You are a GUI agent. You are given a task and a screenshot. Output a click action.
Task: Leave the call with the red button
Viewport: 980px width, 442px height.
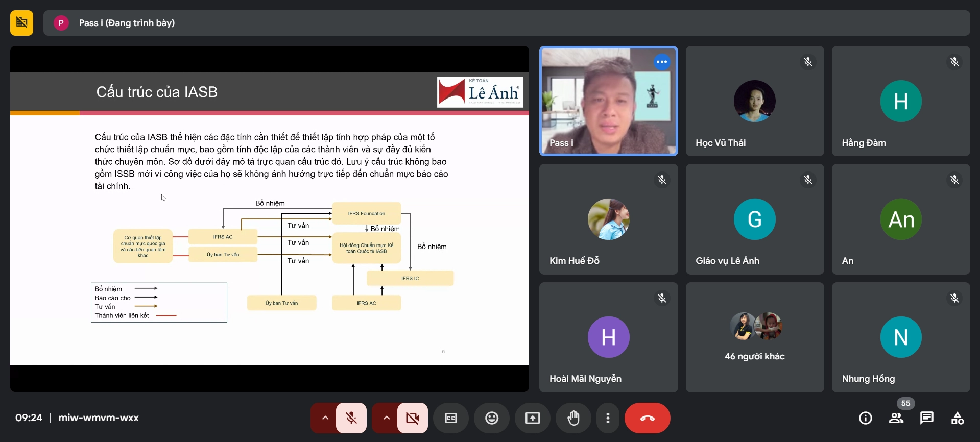point(647,418)
